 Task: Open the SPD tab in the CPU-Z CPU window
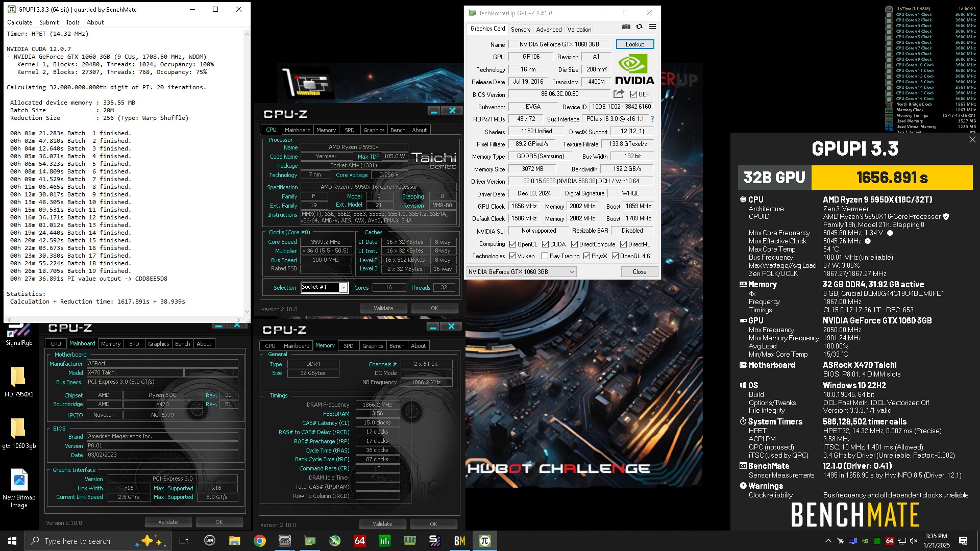pyautogui.click(x=349, y=130)
